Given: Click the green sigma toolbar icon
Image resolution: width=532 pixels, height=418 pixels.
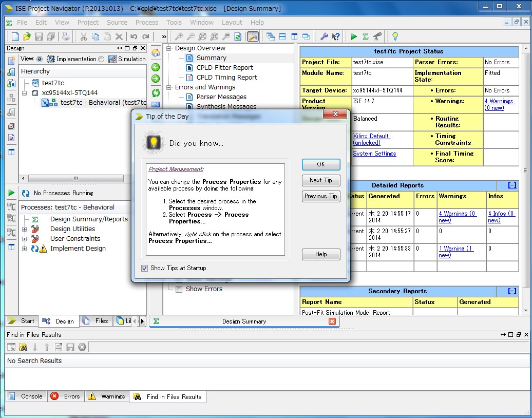Looking at the screenshot, I should coord(366,36).
